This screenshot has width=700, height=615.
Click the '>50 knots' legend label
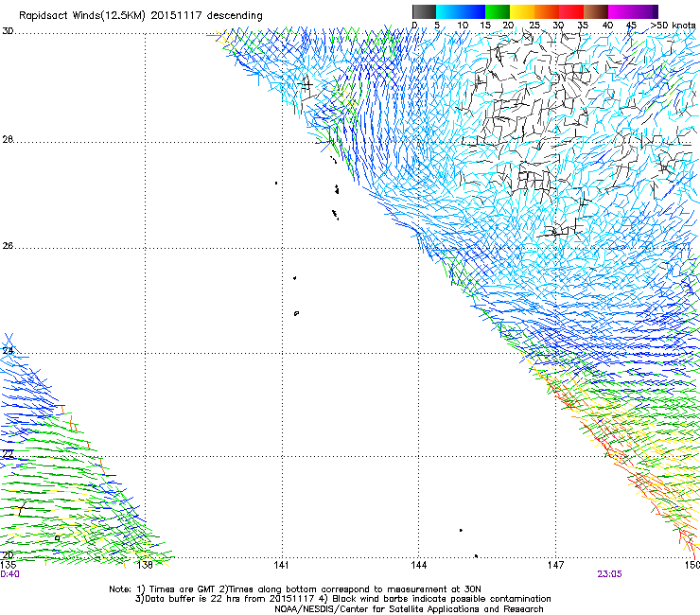pyautogui.click(x=673, y=26)
